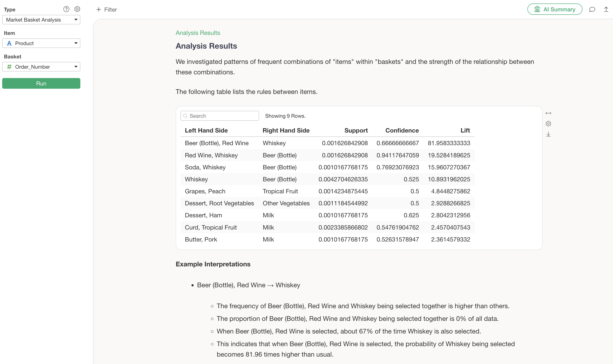Click the plus Filter button
Image resolution: width=613 pixels, height=364 pixels.
click(107, 10)
